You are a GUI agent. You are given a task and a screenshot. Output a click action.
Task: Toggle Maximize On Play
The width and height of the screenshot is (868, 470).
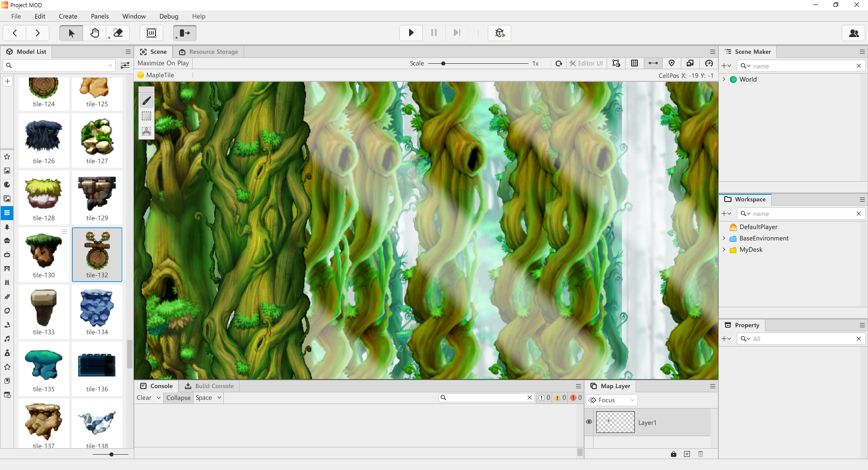163,63
